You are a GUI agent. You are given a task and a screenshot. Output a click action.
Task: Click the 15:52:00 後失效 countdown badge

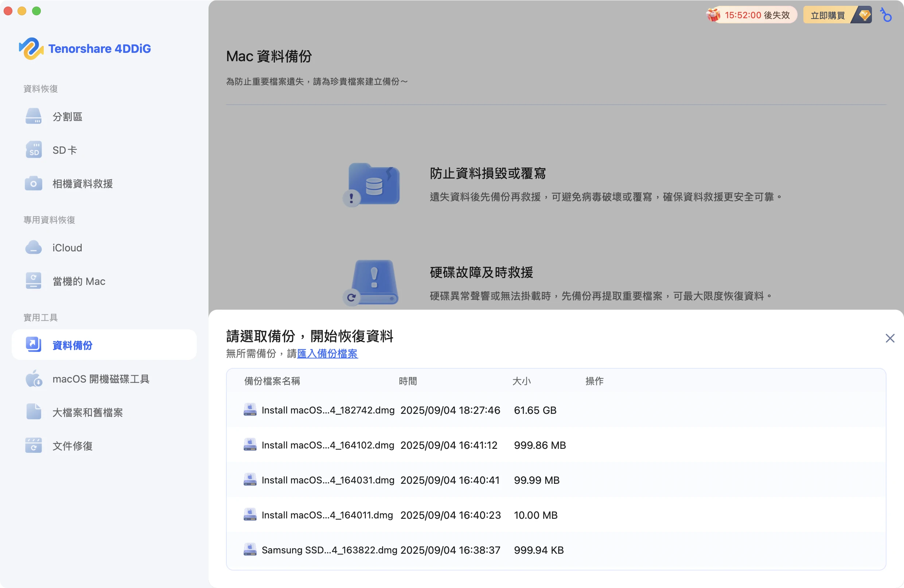(752, 15)
